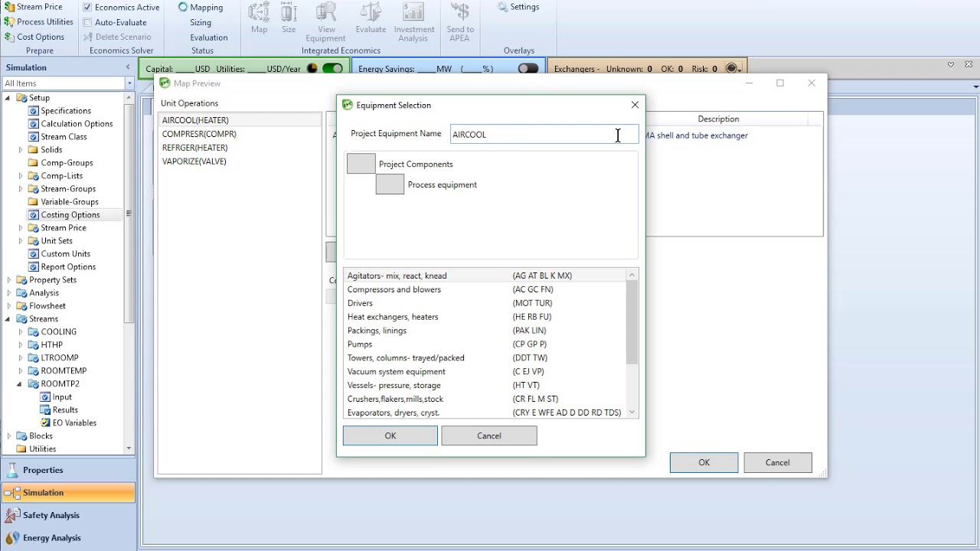Switch to the Properties environment
This screenshot has height=551, width=980.
click(x=67, y=470)
